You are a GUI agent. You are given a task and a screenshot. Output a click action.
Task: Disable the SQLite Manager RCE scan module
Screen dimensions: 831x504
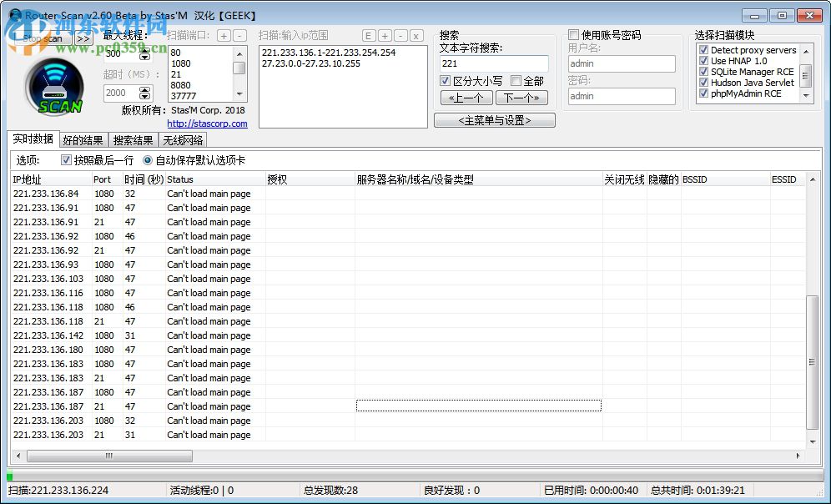703,72
